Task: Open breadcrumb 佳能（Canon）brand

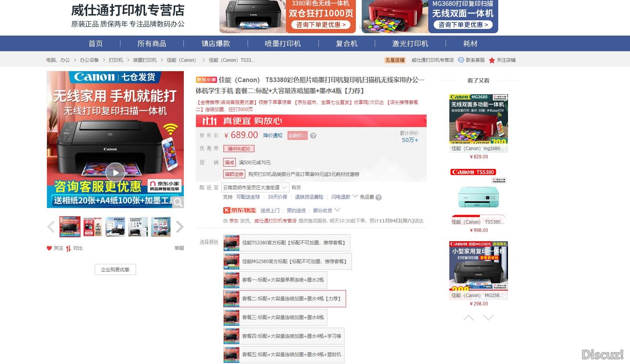Action: point(181,60)
